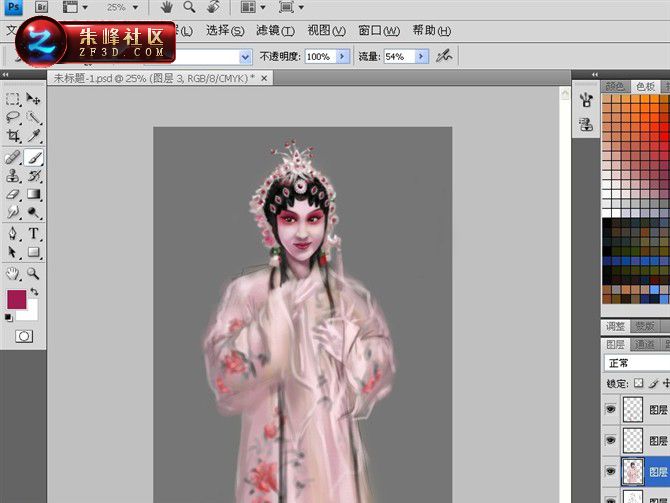The width and height of the screenshot is (670, 503).
Task: Select the Zoom tool in toolbox
Action: tap(33, 274)
